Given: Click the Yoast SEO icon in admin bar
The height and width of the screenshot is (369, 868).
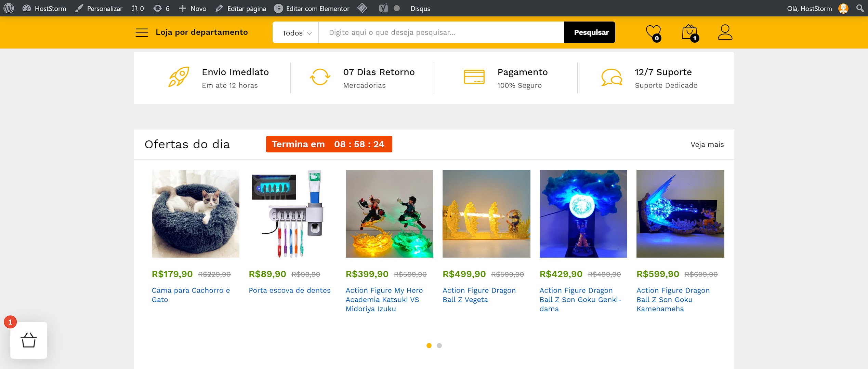Looking at the screenshot, I should coord(383,8).
